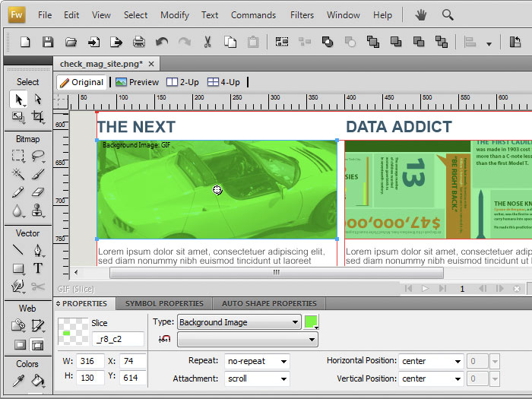Viewport: 532px width, 399px height.
Task: Open the Type dropdown showing Background Image
Action: click(x=239, y=322)
